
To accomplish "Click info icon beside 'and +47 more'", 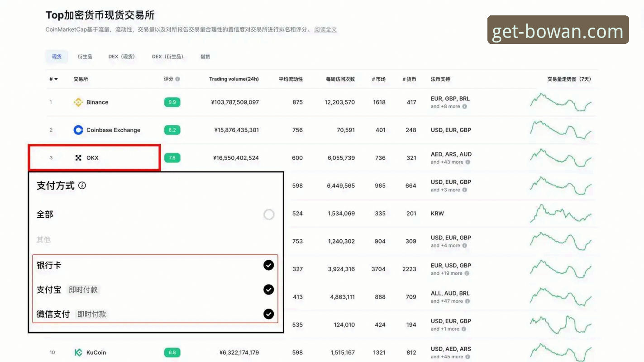I will (468, 301).
